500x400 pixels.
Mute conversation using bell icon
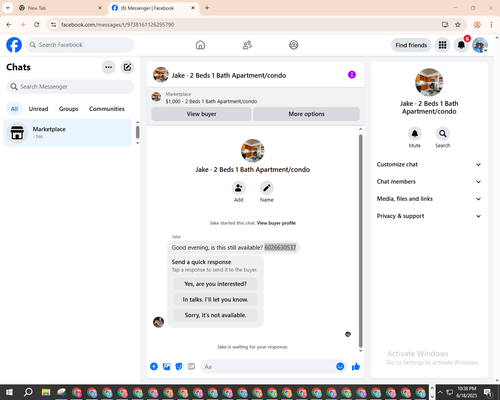[x=415, y=134]
